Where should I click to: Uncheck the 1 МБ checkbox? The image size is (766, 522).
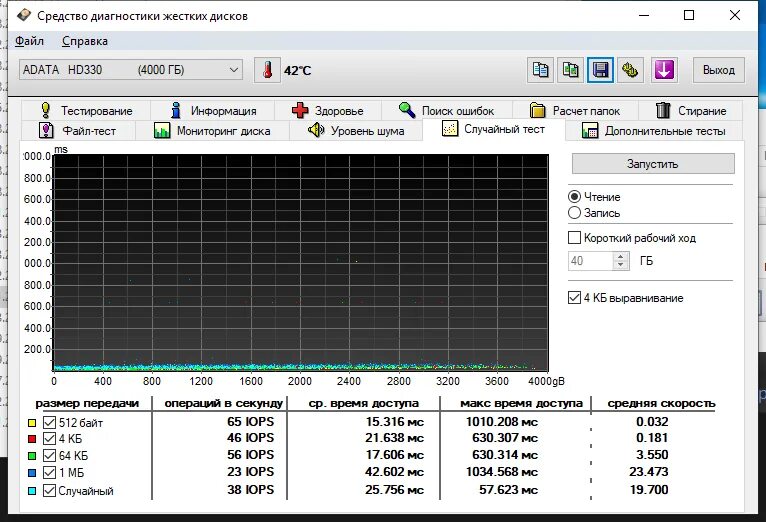pyautogui.click(x=49, y=473)
